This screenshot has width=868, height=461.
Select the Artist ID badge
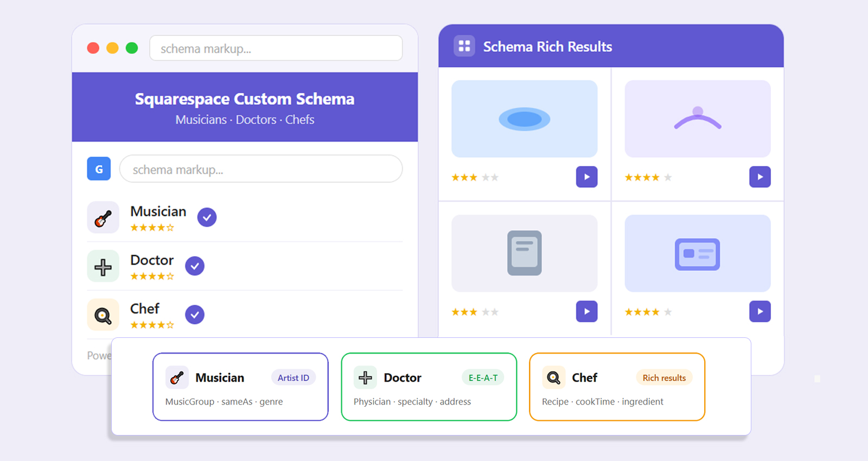[293, 377]
